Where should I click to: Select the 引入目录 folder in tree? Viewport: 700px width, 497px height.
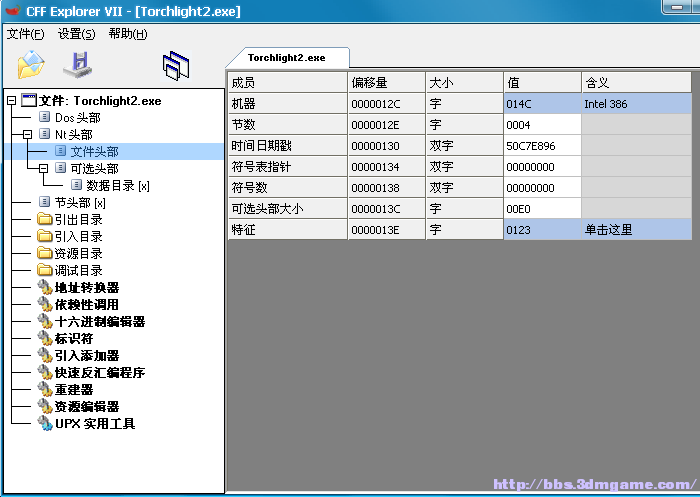(78, 237)
